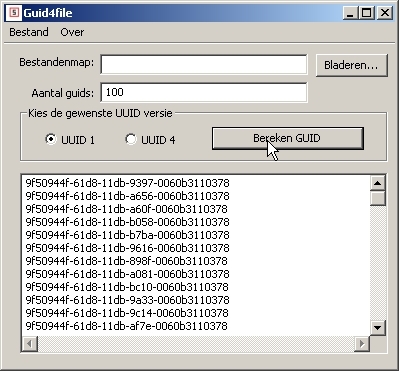
Task: Select GUID row containing af7e
Action: pos(127,326)
